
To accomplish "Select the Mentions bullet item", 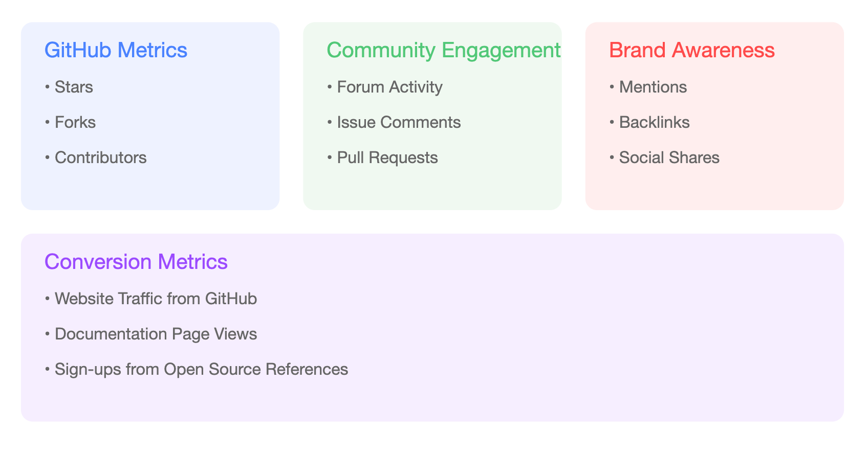I will 648,87.
